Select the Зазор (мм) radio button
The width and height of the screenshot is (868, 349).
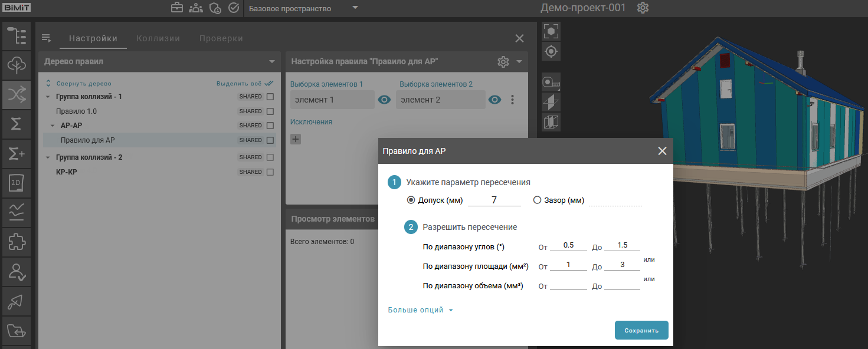pyautogui.click(x=537, y=200)
